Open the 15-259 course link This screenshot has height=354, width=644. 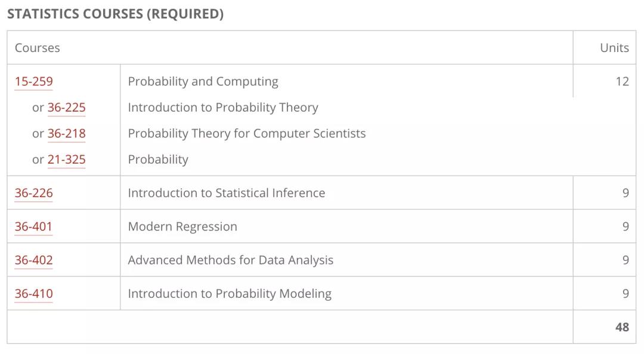(x=33, y=82)
